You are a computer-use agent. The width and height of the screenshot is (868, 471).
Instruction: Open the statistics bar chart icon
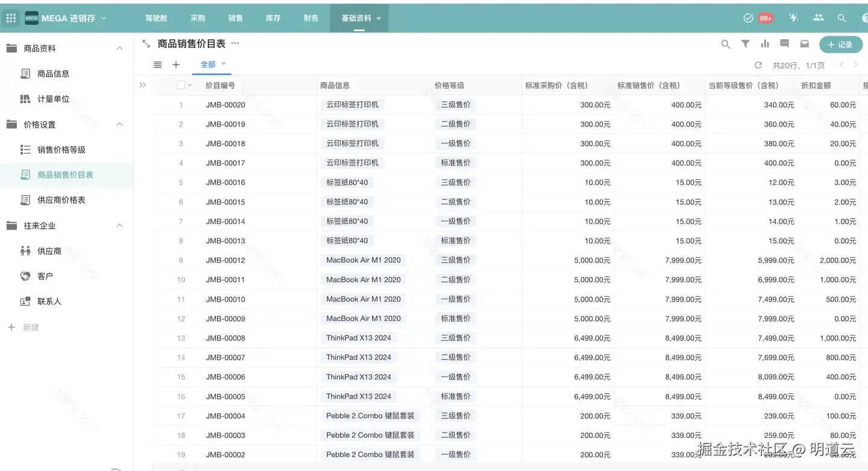(765, 44)
